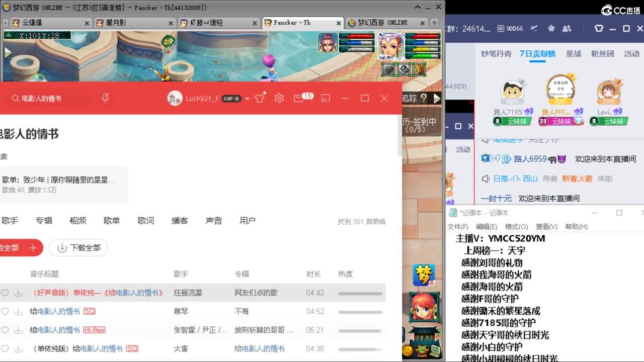Expand the account dropdown arrow beside LucKy21_F

click(x=247, y=99)
